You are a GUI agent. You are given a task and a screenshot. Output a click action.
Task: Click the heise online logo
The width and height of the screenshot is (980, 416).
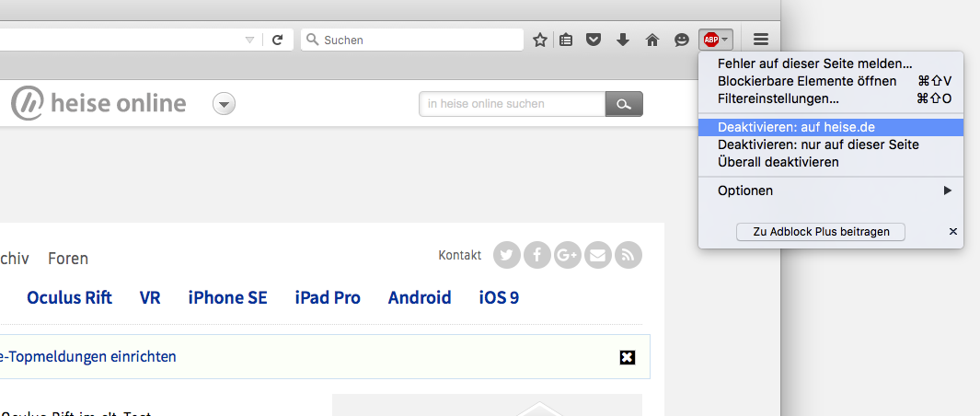click(x=98, y=103)
